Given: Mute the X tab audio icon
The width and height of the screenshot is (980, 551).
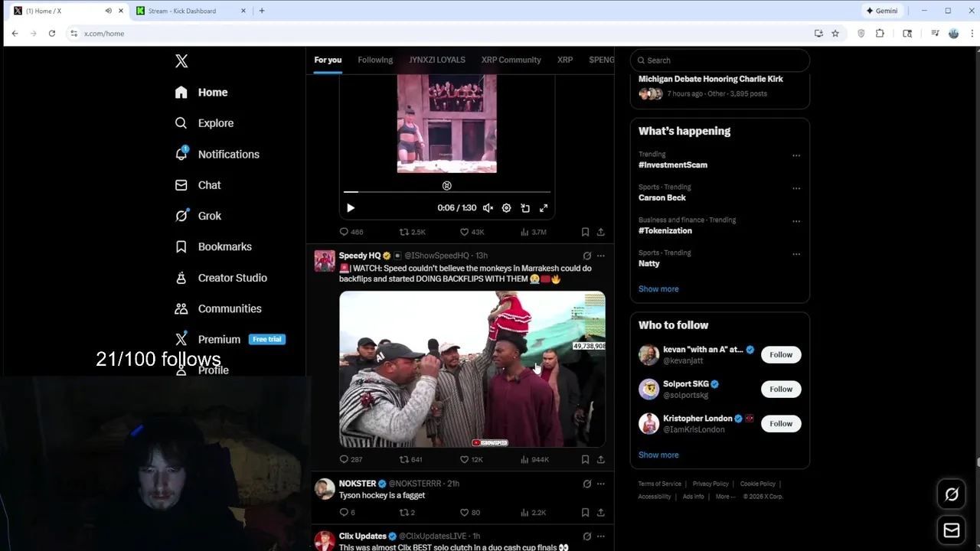Looking at the screenshot, I should click(108, 11).
